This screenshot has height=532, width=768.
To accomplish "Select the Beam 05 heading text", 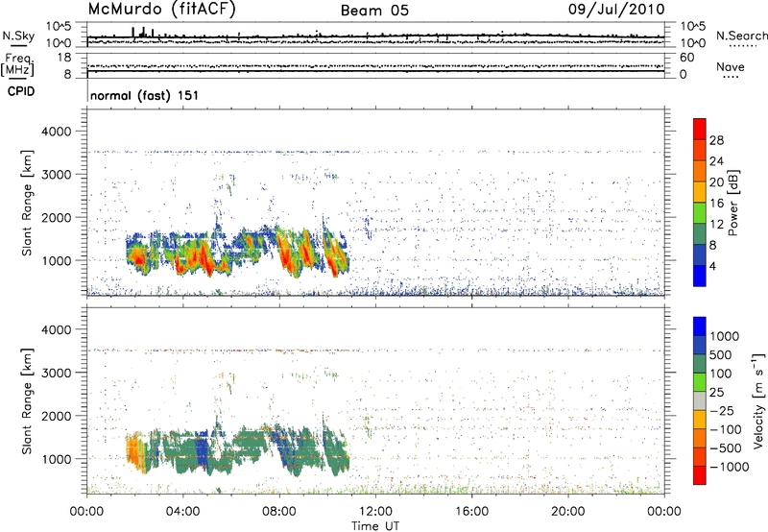I will pyautogui.click(x=374, y=11).
